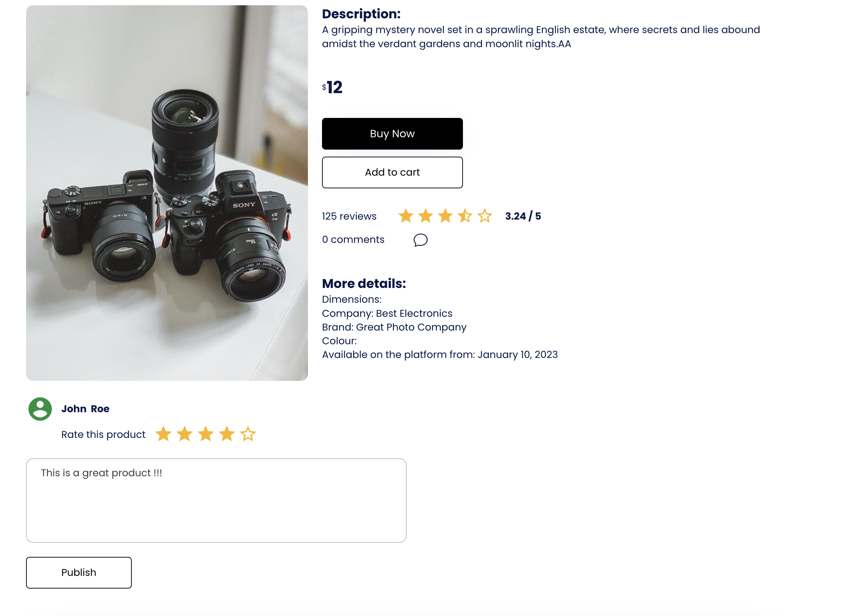Click the John Roe username
This screenshot has width=854, height=616.
point(86,409)
